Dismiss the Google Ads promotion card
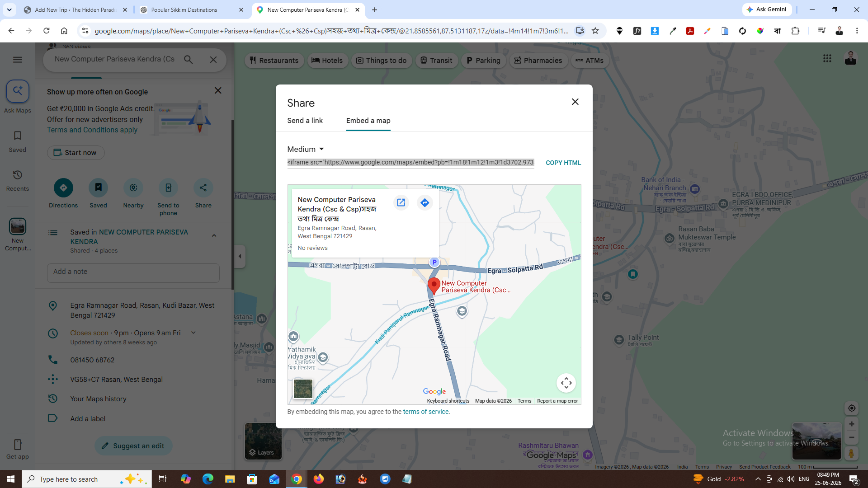 point(218,90)
